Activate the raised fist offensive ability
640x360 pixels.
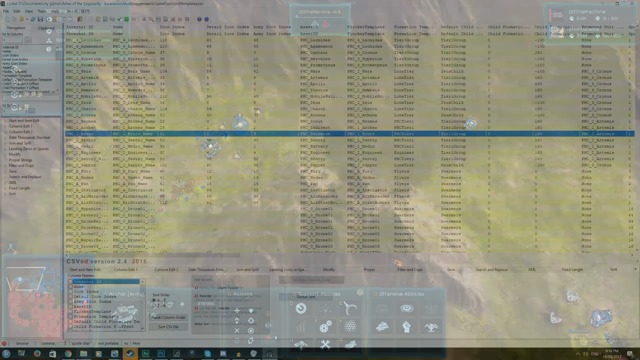[407, 327]
